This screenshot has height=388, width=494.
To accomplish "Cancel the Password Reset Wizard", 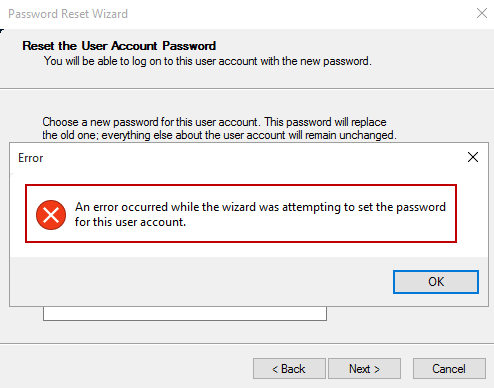I will (x=449, y=369).
